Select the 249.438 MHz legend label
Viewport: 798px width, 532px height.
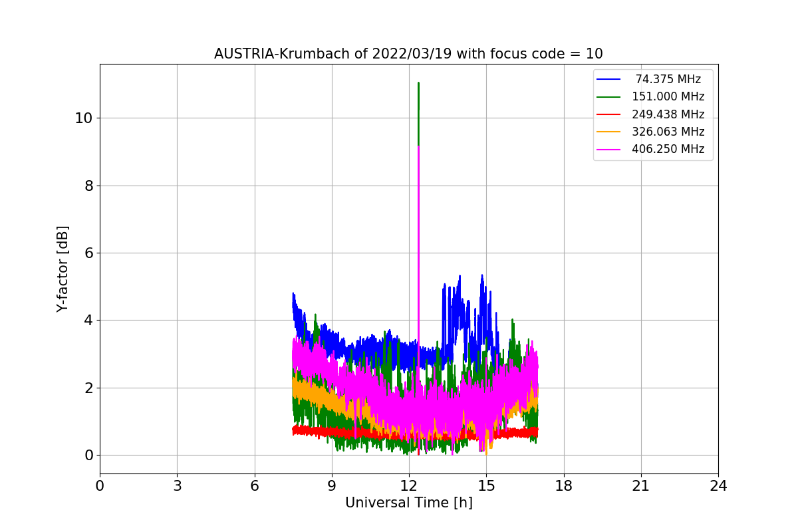(668, 114)
